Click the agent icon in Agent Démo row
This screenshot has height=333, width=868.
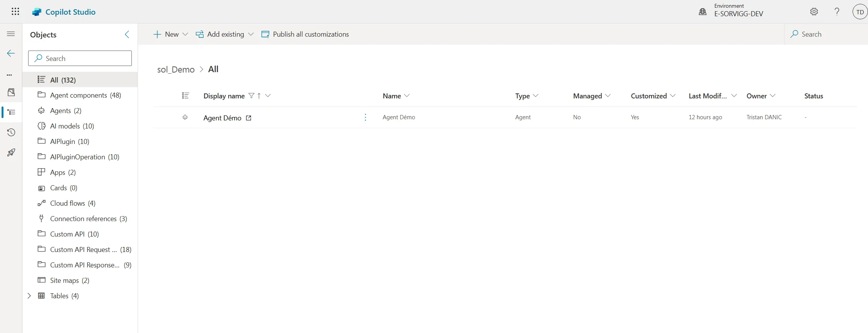pyautogui.click(x=185, y=117)
